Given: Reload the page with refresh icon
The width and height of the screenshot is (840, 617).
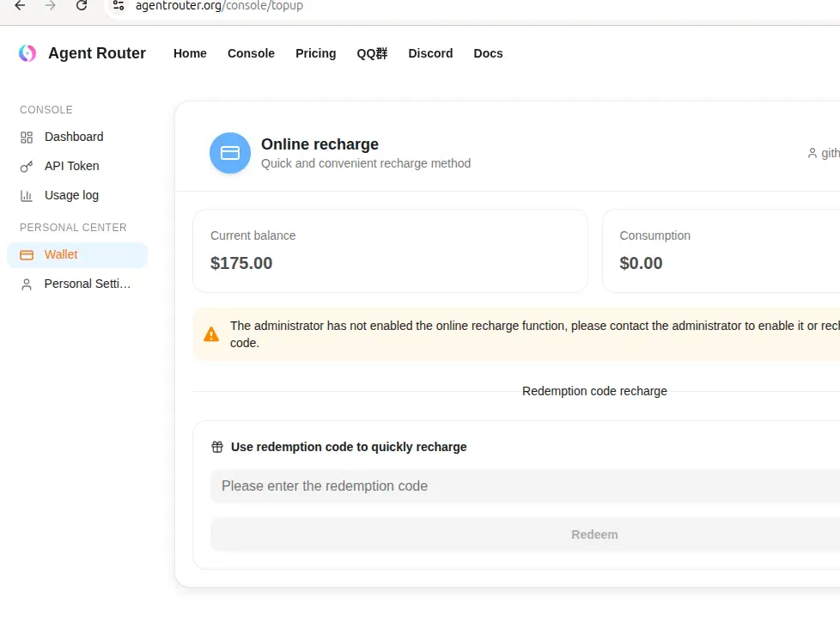Looking at the screenshot, I should pyautogui.click(x=82, y=6).
